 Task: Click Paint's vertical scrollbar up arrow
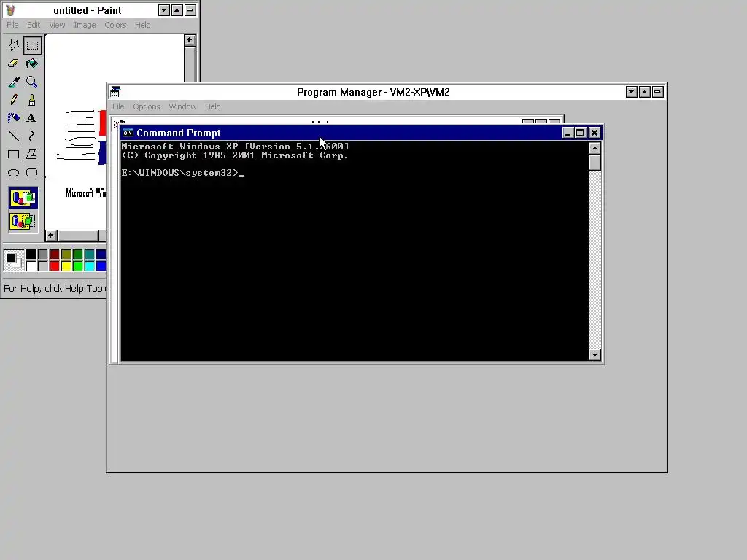pyautogui.click(x=190, y=41)
